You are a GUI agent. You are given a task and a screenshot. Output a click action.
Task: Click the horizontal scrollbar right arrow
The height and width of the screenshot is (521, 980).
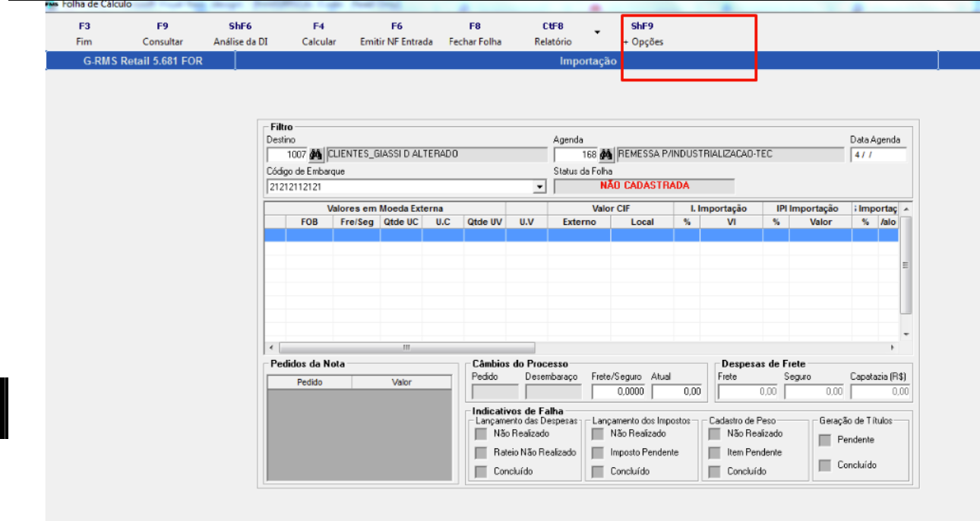coord(892,347)
